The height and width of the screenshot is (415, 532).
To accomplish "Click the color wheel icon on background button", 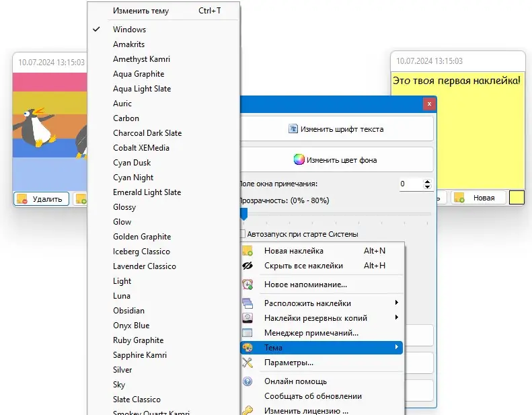I will click(x=299, y=159).
